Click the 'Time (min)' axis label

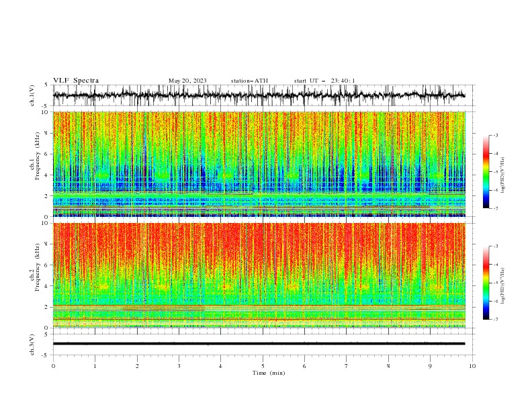[269, 373]
